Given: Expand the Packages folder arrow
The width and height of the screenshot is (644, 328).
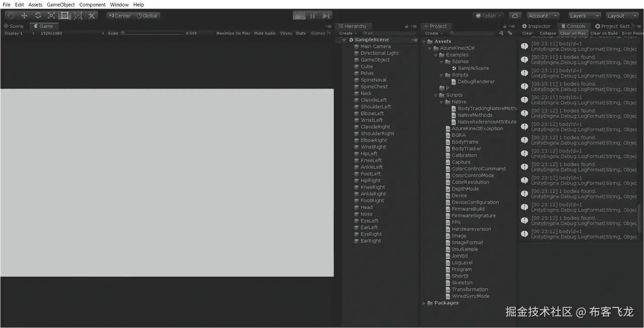Looking at the screenshot, I should point(424,303).
